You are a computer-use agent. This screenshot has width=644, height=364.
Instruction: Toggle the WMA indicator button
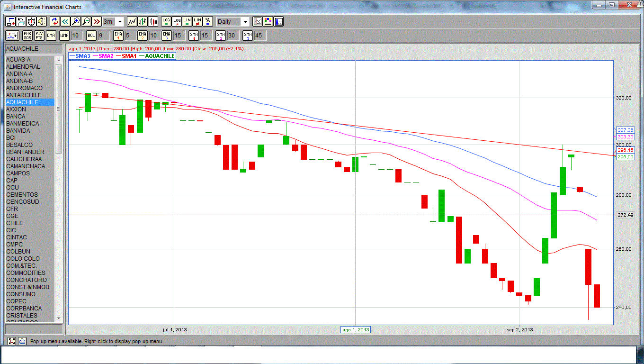click(x=64, y=36)
